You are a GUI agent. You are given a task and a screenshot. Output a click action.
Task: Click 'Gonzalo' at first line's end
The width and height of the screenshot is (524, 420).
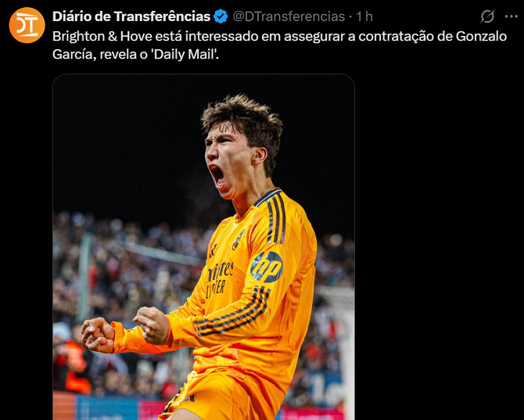[x=481, y=36]
